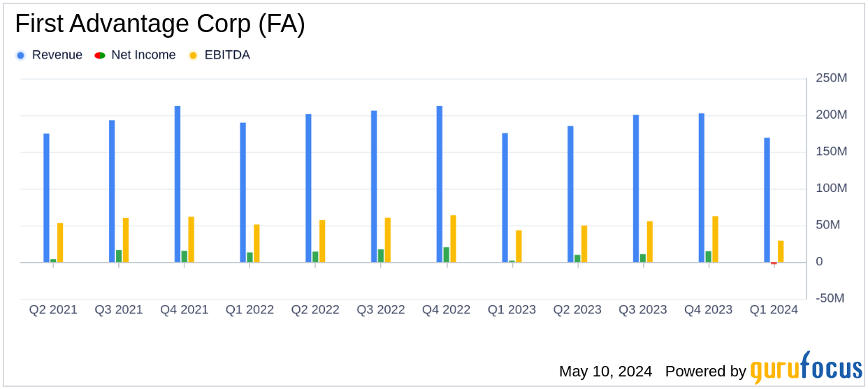
Task: Click the blue Revenue legend dot
Action: 20,55
